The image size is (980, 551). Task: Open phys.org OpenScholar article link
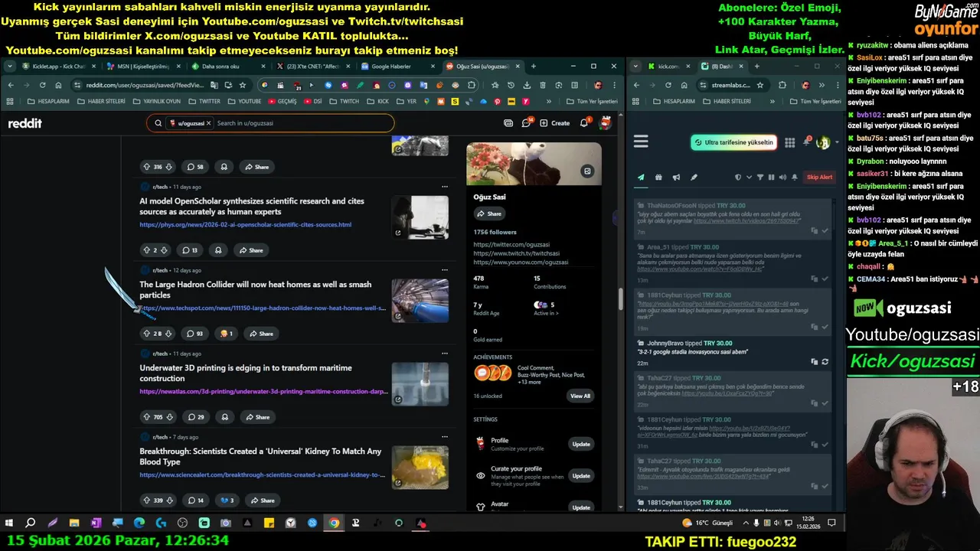point(245,225)
